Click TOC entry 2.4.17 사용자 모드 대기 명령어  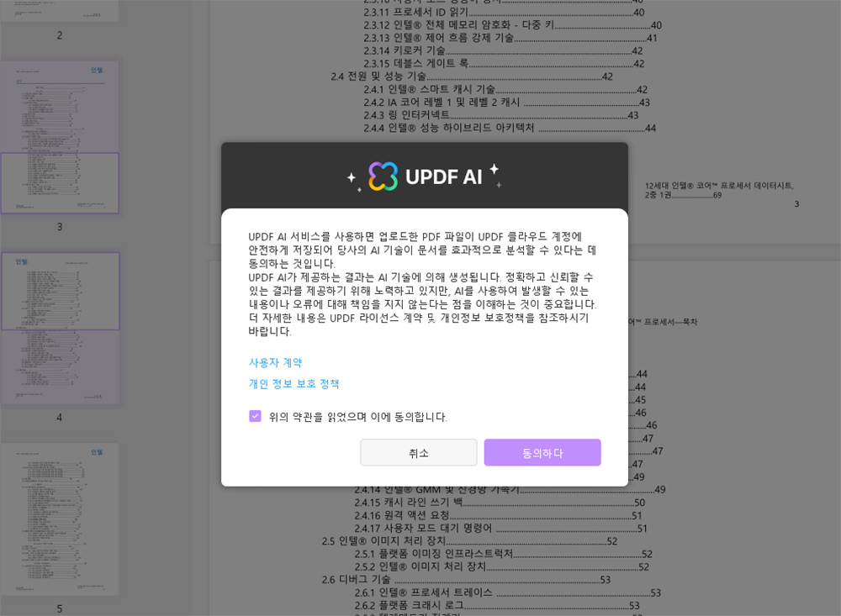click(x=500, y=528)
